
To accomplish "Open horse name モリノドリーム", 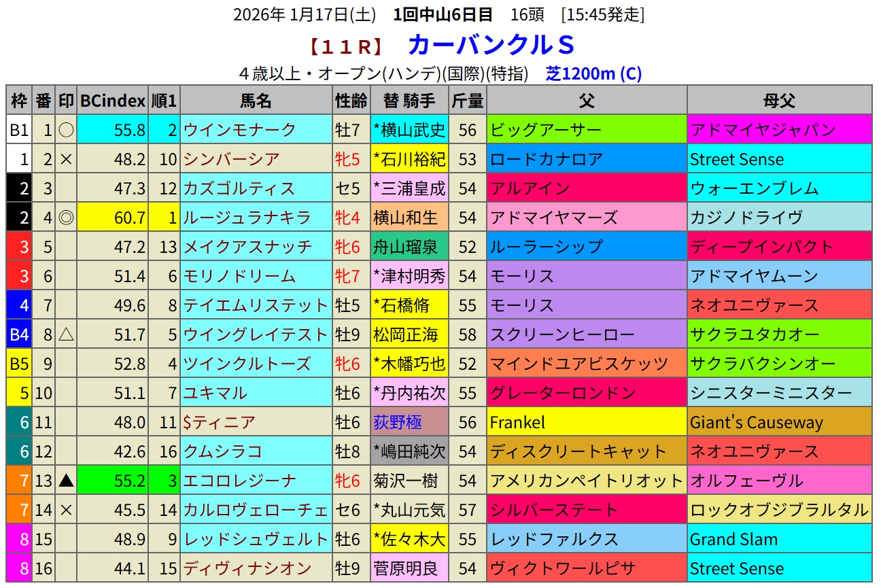I will coord(240,276).
